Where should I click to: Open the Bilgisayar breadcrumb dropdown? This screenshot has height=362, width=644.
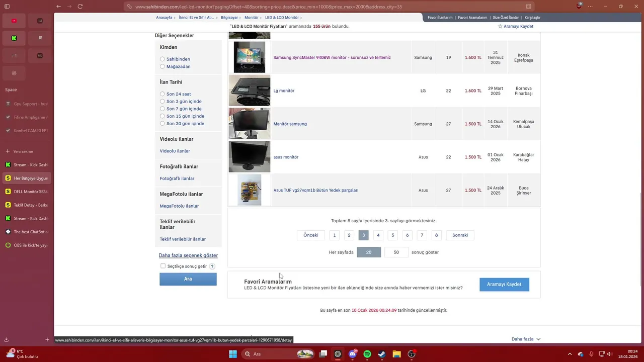229,18
